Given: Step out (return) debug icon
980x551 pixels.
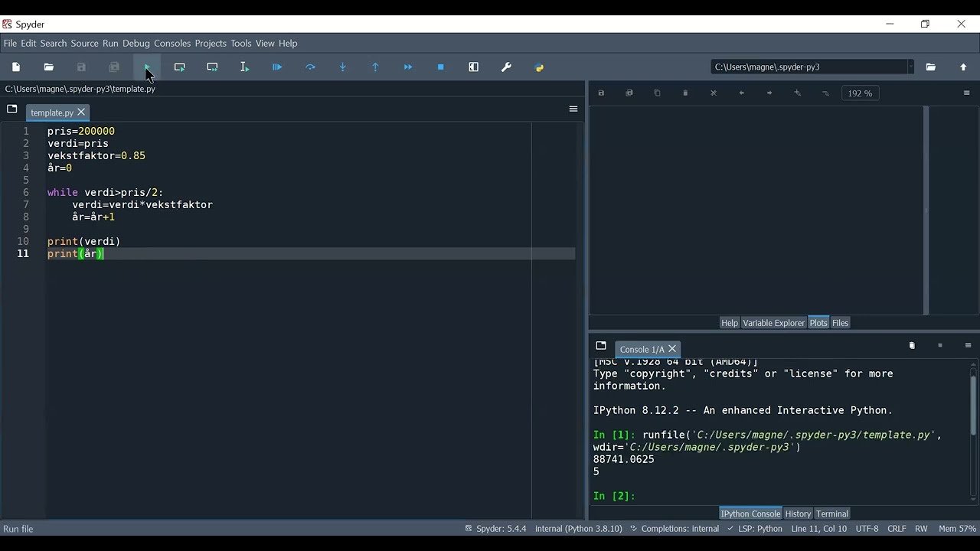Looking at the screenshot, I should coord(376,67).
